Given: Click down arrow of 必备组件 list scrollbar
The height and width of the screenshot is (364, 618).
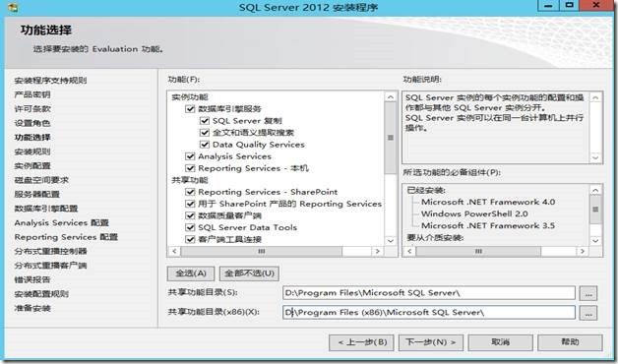Looking at the screenshot, I should (595, 240).
